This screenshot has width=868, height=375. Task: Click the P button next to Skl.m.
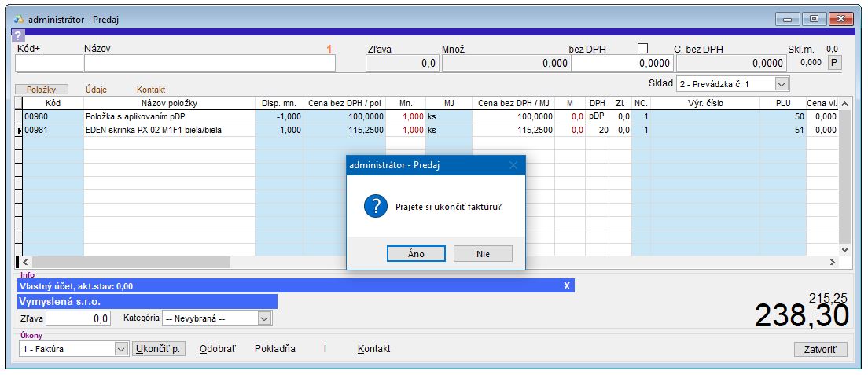click(834, 63)
